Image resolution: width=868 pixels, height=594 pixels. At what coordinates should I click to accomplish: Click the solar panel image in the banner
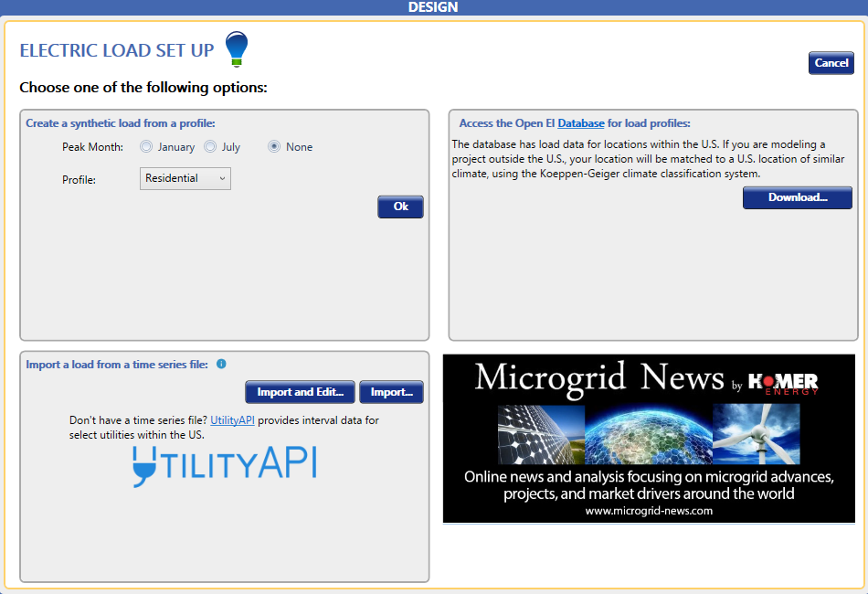pyautogui.click(x=541, y=434)
